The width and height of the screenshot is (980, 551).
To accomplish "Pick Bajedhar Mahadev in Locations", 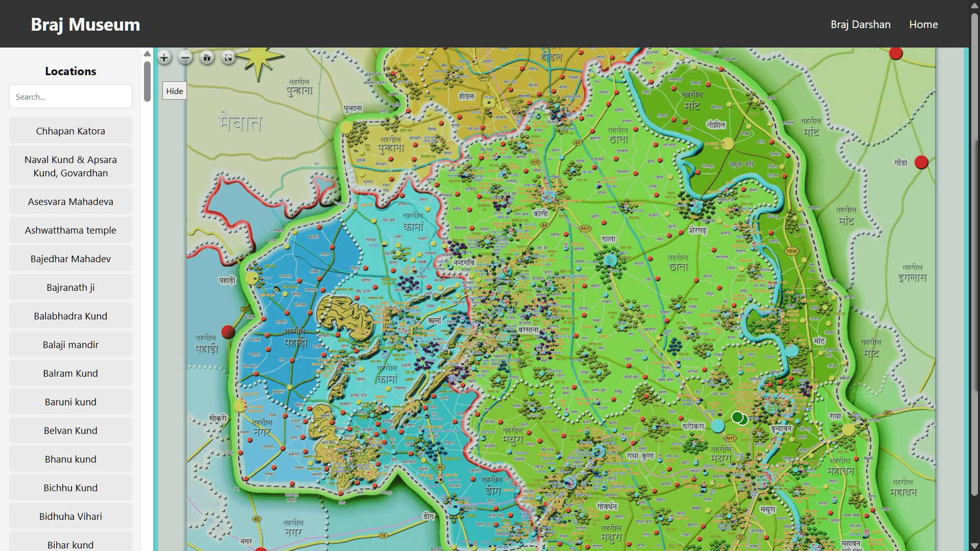I will [70, 259].
